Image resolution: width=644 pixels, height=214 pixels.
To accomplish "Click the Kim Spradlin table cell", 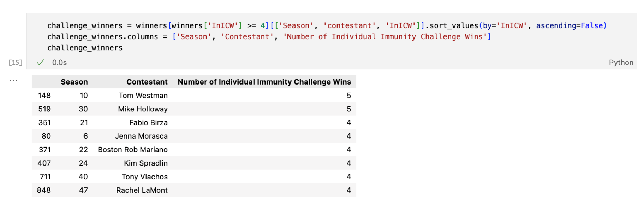I will pos(145,163).
